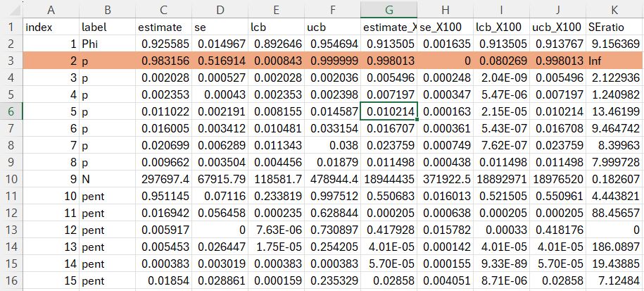
Task: Click cell containing 18976520
Action: [x=557, y=179]
